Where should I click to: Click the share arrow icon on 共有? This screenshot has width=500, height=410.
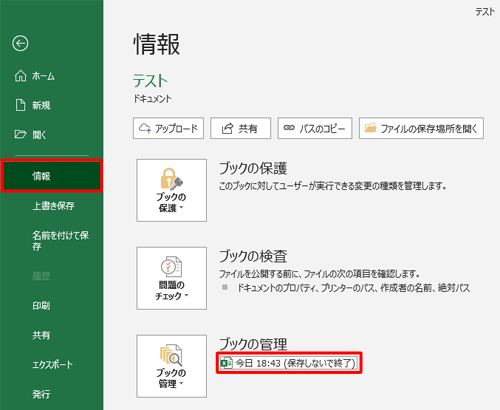coord(227,128)
